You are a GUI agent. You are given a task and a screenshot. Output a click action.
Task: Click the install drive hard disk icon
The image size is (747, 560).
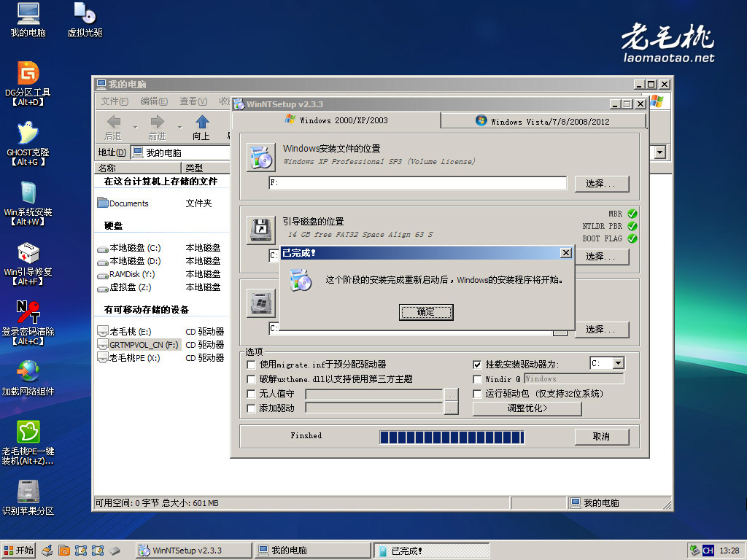click(x=261, y=303)
